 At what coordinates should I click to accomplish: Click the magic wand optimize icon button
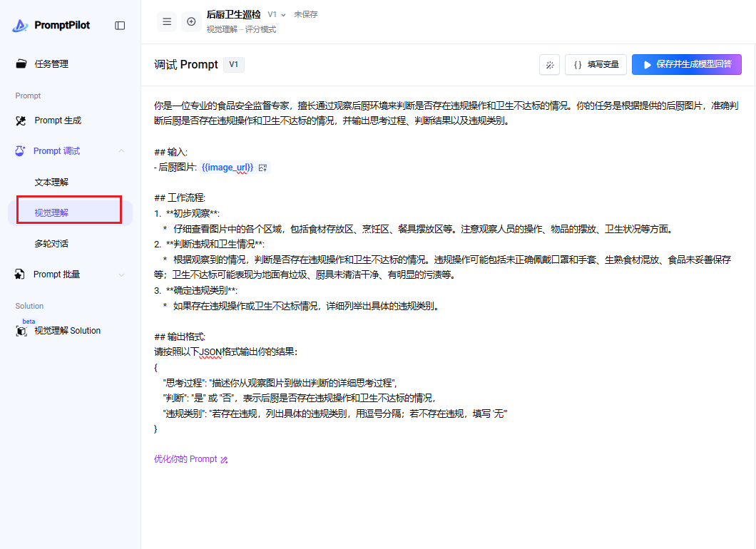550,65
